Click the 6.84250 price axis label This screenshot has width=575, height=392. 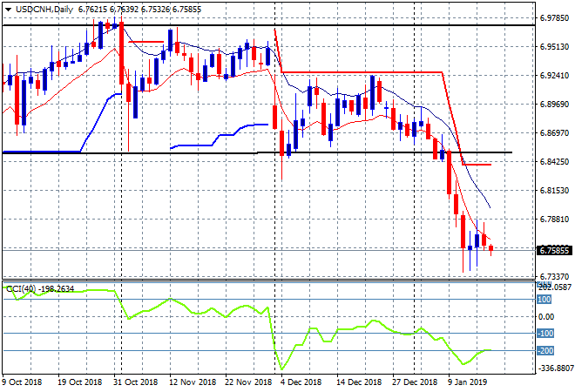point(554,162)
